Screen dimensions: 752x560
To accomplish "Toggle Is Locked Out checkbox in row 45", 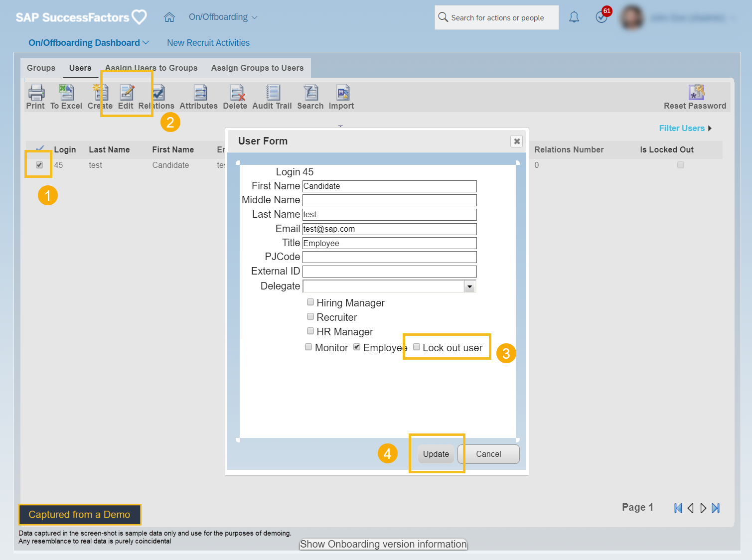I will (681, 165).
